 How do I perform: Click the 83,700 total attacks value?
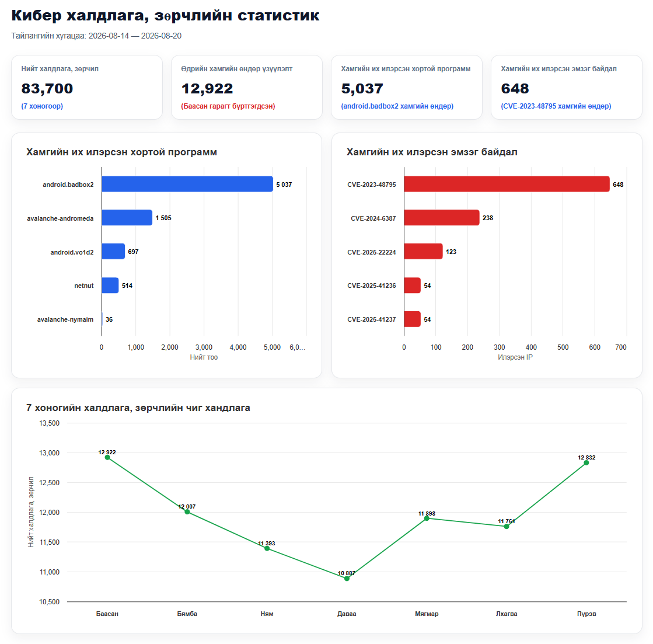click(x=47, y=88)
